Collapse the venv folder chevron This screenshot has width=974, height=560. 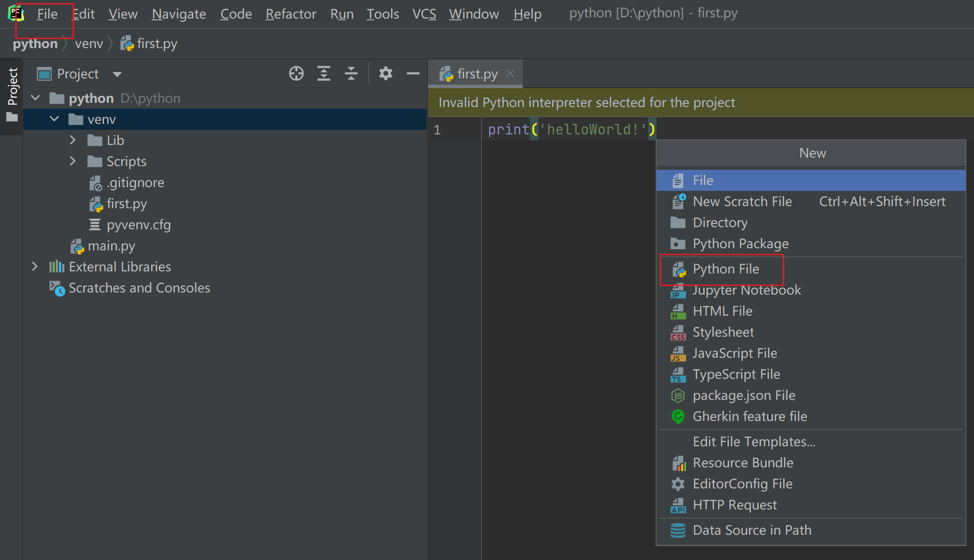pyautogui.click(x=54, y=119)
